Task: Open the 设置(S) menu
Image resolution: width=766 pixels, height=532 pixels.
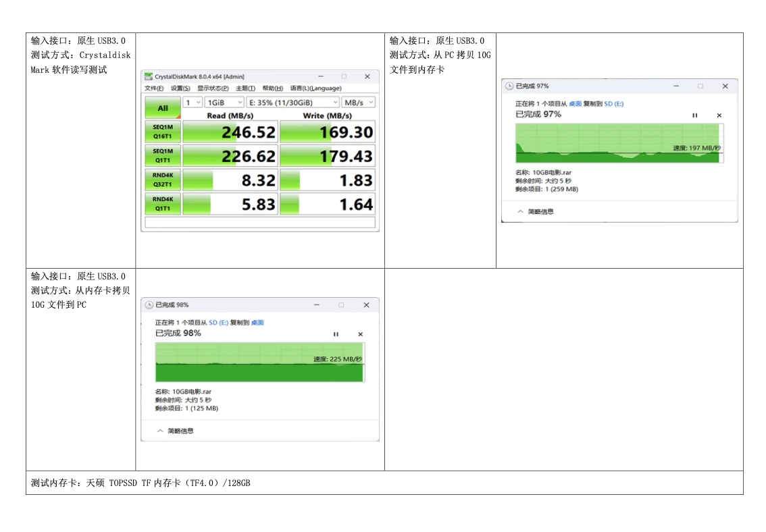Action: pyautogui.click(x=180, y=88)
